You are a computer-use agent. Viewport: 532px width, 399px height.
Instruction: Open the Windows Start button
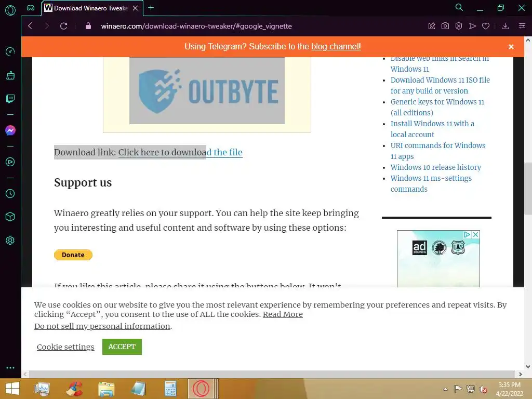[x=12, y=389]
